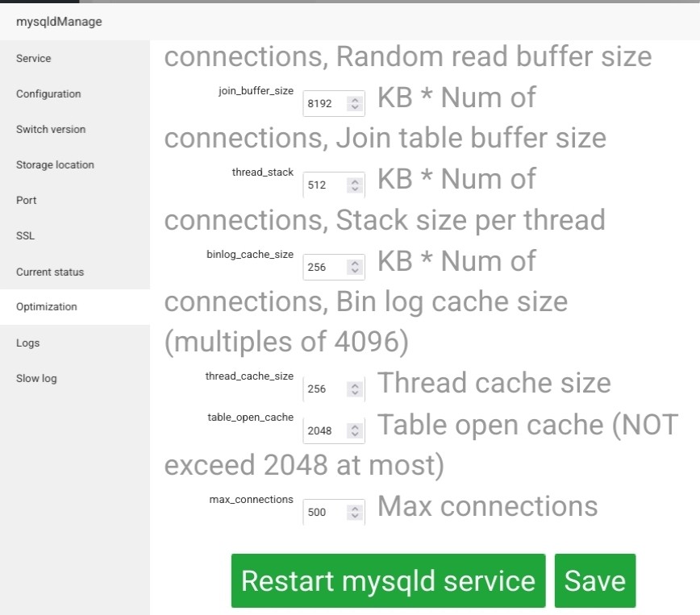Decrease join_buffer_size with the down arrow

click(354, 107)
